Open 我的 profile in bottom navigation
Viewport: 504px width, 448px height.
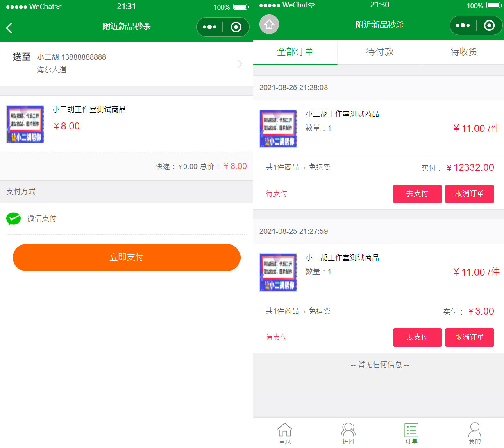pyautogui.click(x=474, y=433)
